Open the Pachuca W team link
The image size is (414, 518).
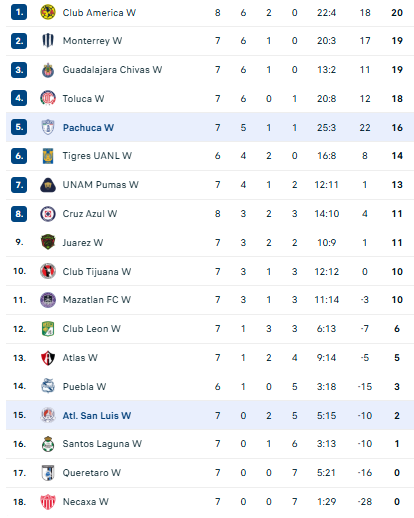88,128
